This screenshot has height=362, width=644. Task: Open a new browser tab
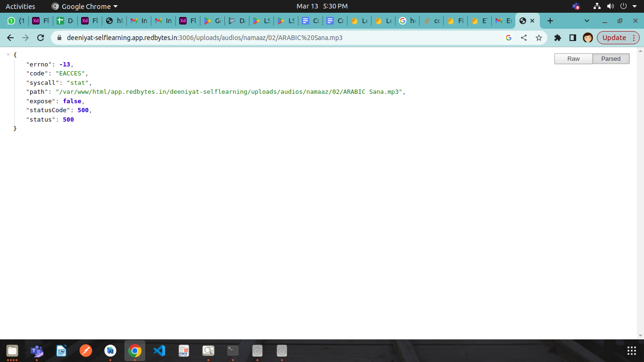pos(550,21)
